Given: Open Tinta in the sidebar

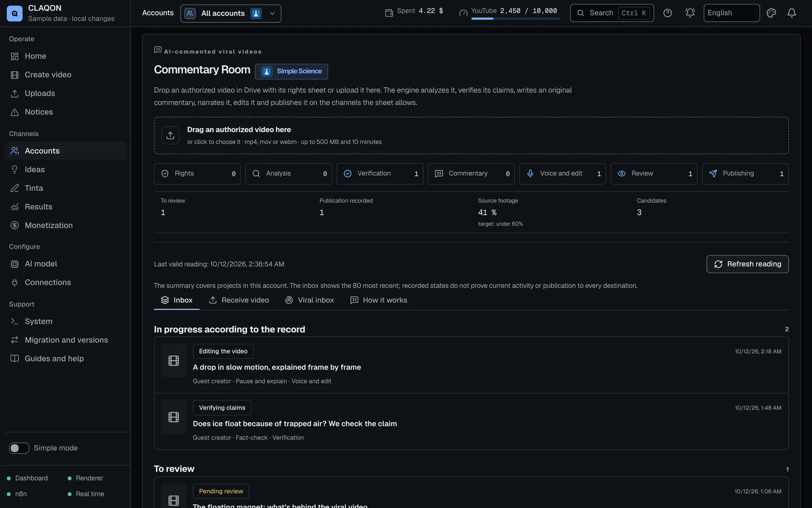Looking at the screenshot, I should [65, 188].
